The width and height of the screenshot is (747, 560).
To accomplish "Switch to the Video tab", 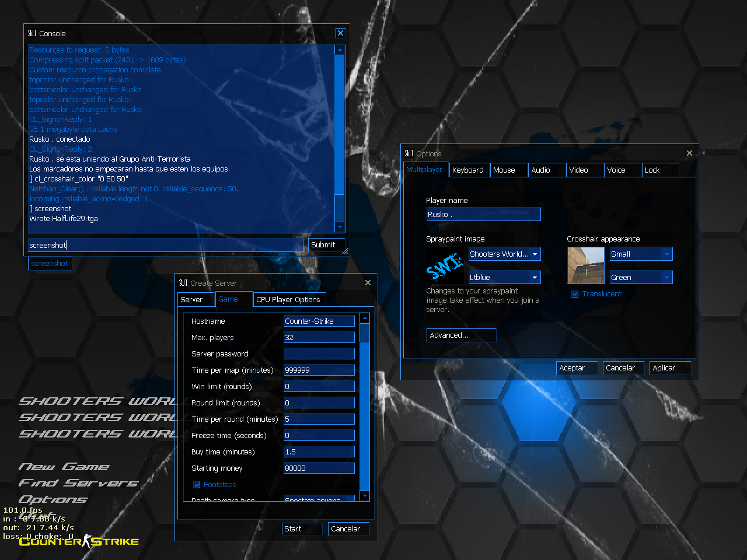I will pyautogui.click(x=585, y=170).
